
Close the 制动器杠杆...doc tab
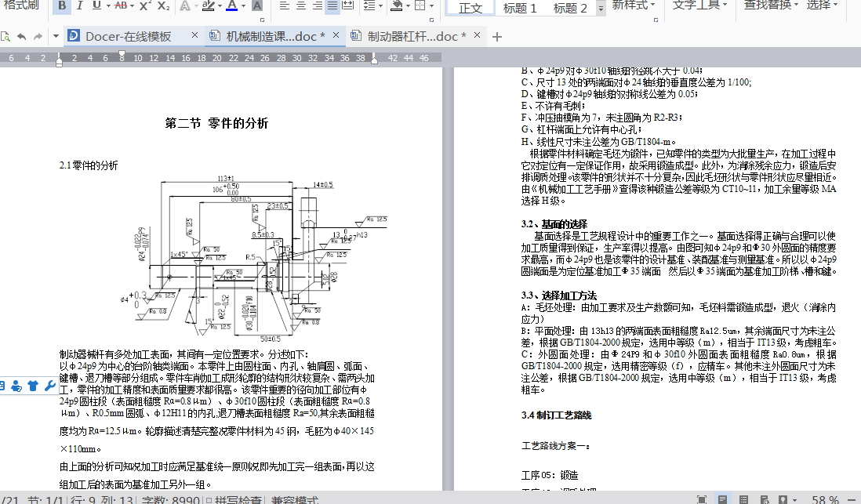477,35
